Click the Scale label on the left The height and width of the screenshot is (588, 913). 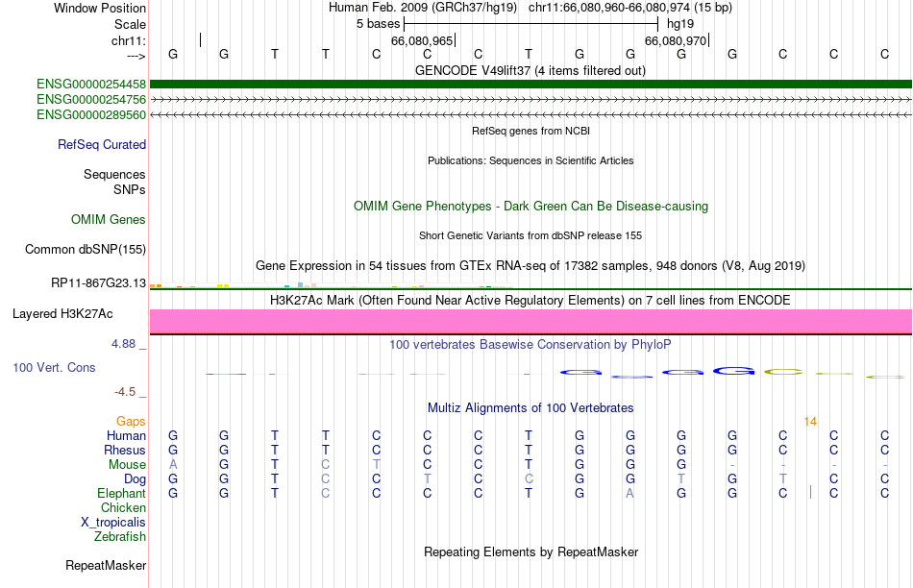pyautogui.click(x=130, y=24)
